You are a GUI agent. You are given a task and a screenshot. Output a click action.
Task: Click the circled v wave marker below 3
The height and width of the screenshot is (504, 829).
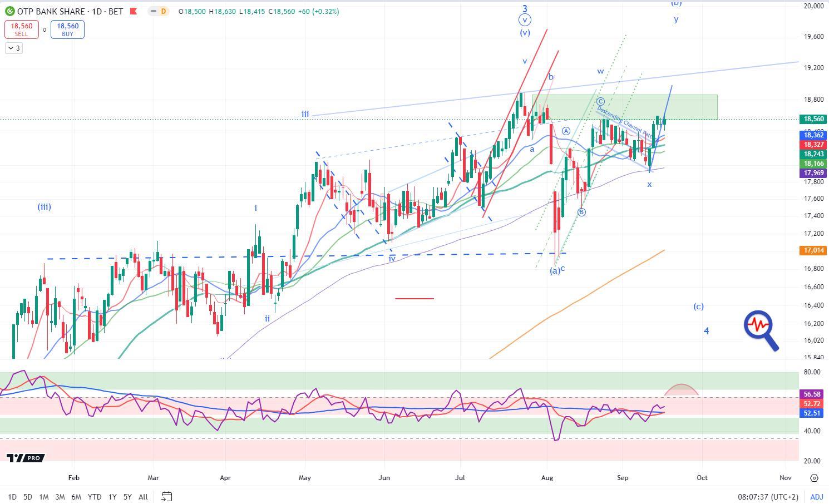coord(525,20)
